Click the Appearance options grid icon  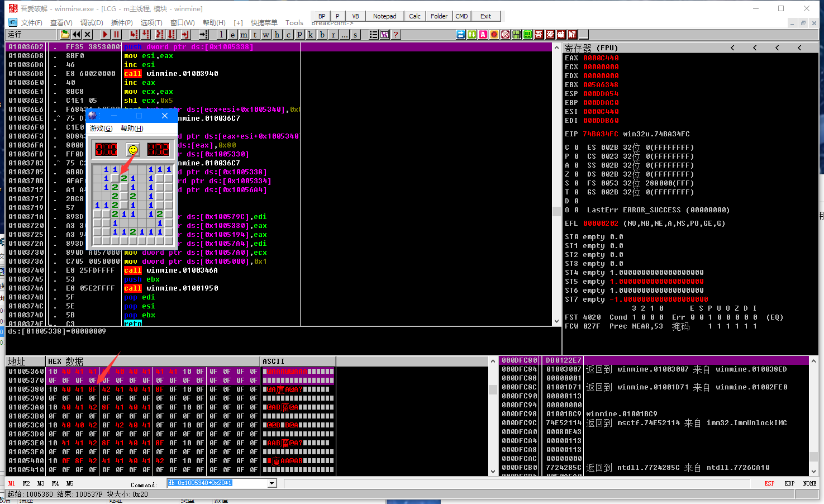click(x=384, y=34)
